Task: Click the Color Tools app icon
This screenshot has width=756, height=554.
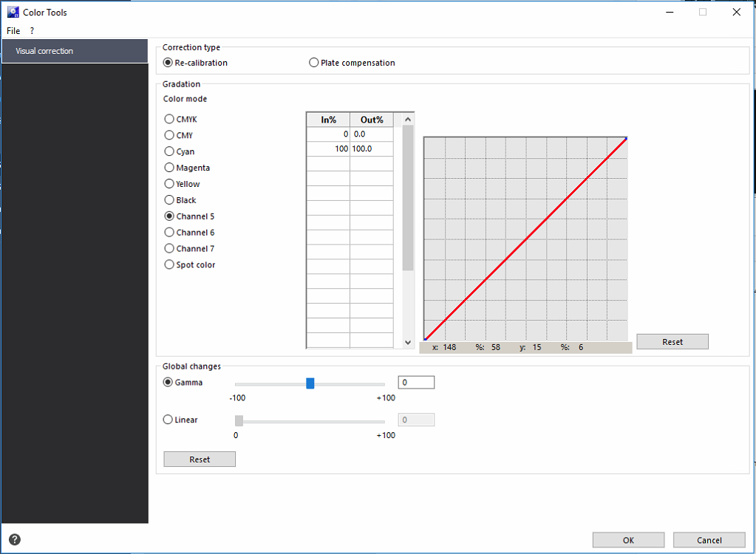Action: pyautogui.click(x=13, y=12)
